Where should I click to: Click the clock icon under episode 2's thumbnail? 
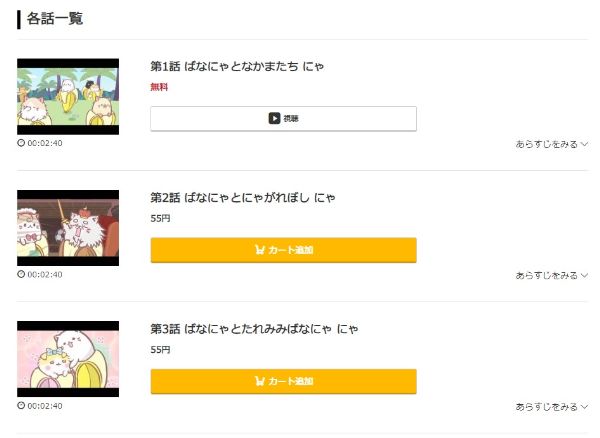[21, 274]
